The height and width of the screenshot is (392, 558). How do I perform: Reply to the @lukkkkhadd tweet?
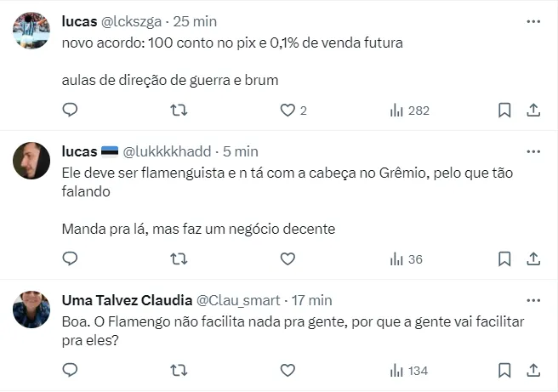pos(71,258)
